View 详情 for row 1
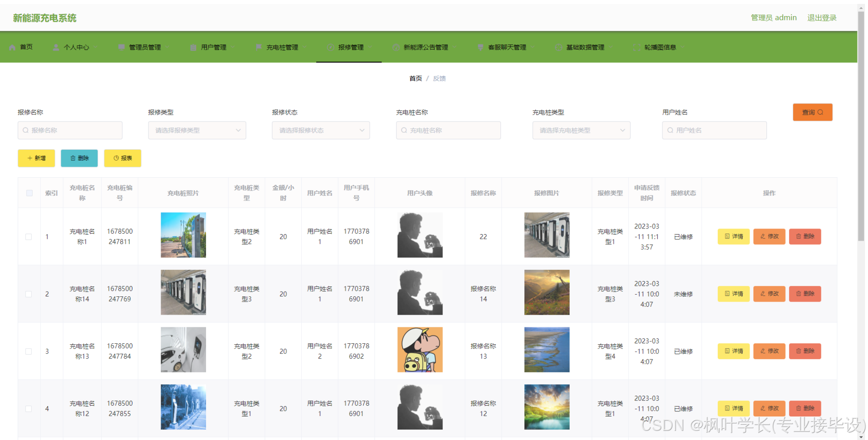868x440 pixels. coord(733,236)
